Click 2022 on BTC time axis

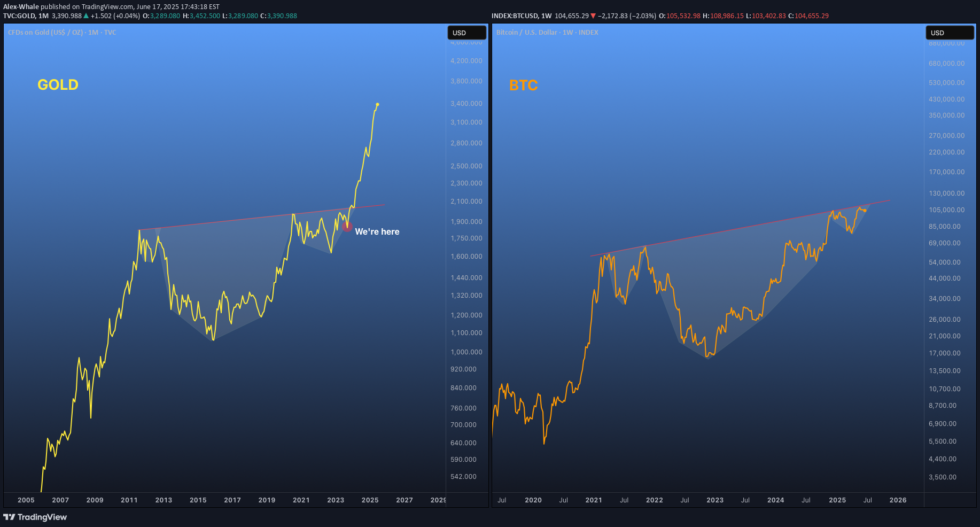coord(655,500)
